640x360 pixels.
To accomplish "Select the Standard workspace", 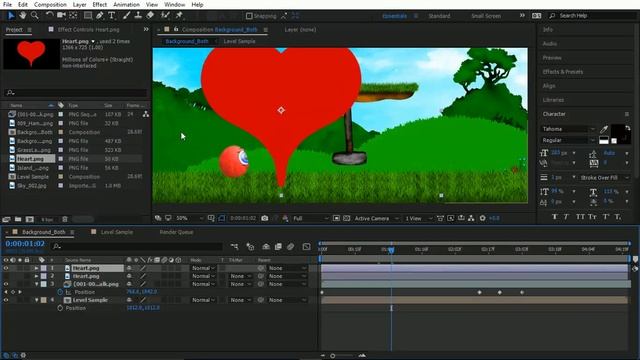I will (x=439, y=16).
